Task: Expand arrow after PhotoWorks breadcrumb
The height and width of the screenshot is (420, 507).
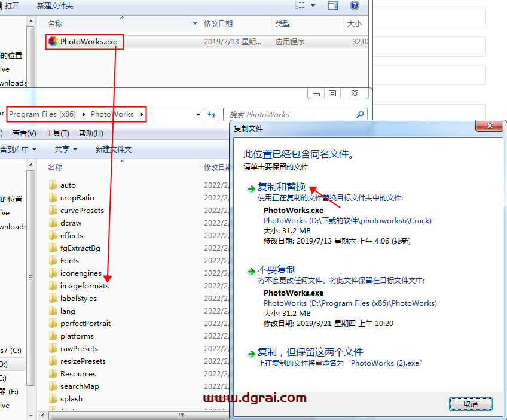Action: [x=142, y=114]
